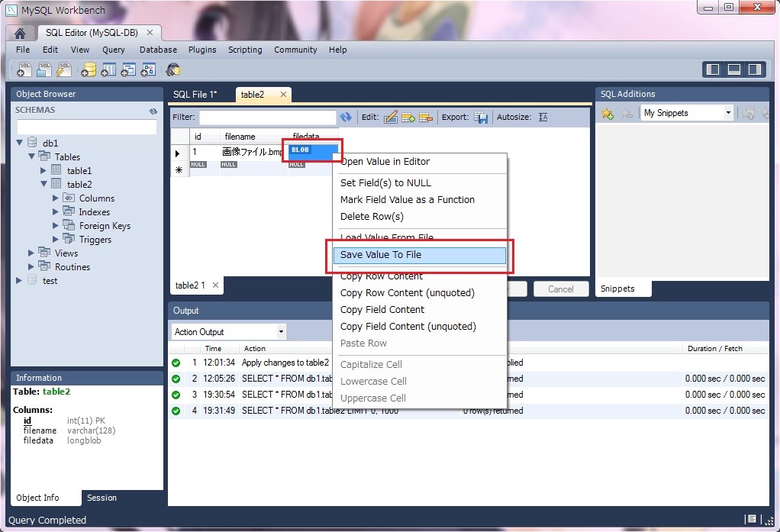
Task: Expand the test schema node
Action: point(19,281)
